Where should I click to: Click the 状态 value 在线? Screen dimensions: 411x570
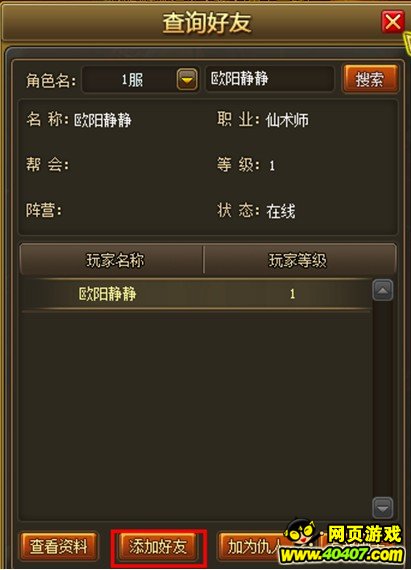[x=281, y=211]
